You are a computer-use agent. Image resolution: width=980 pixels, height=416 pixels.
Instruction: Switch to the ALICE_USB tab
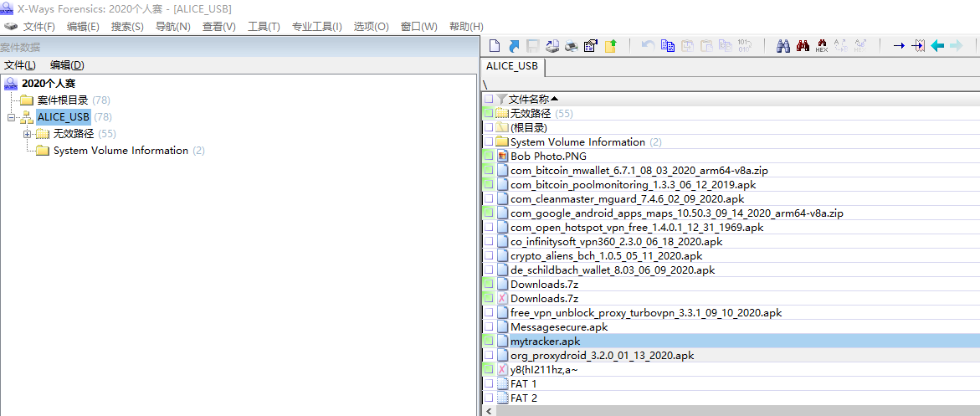coord(513,67)
